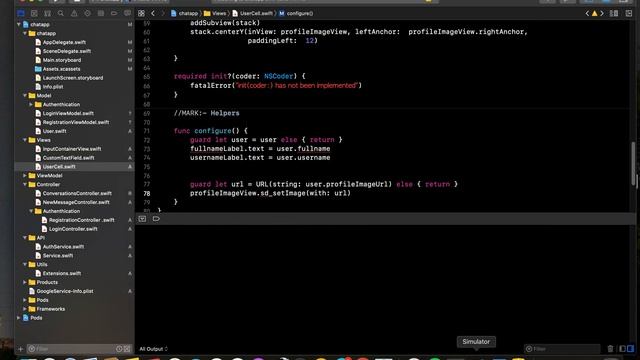Click line 78 gutter number
Image resolution: width=640 pixels, height=360 pixels.
(147, 193)
